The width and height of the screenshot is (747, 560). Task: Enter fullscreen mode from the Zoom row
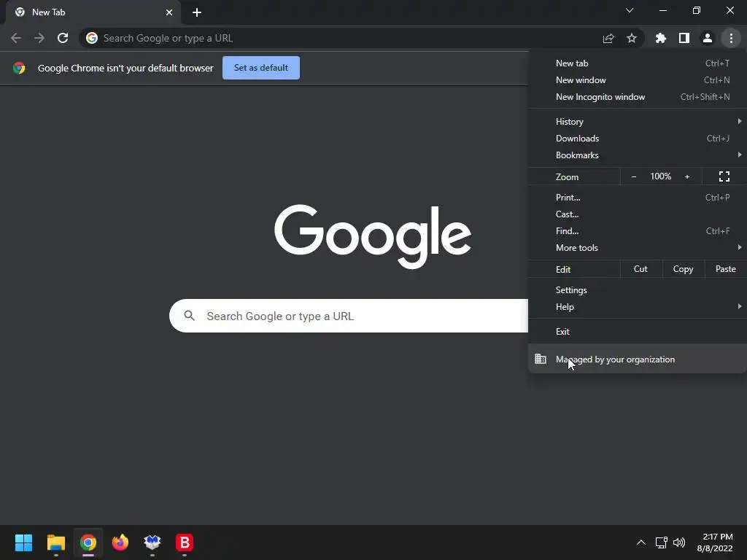click(x=724, y=176)
